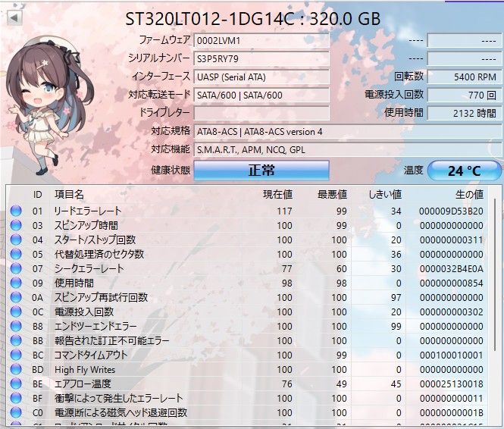Click the 現在値 column header
504x429 pixels.
pyautogui.click(x=277, y=195)
